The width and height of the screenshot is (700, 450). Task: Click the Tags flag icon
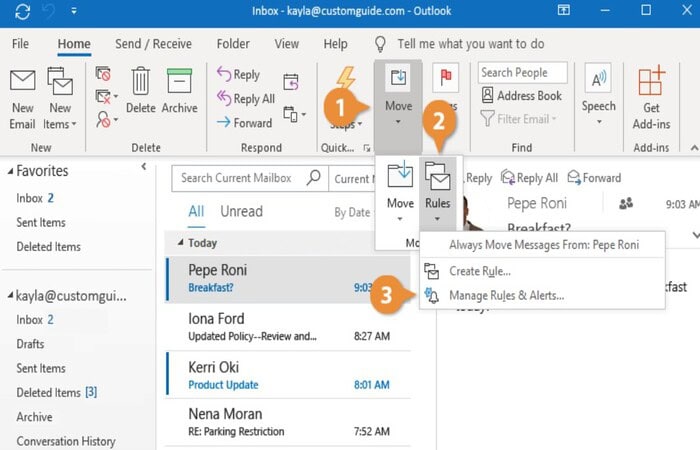point(446,78)
